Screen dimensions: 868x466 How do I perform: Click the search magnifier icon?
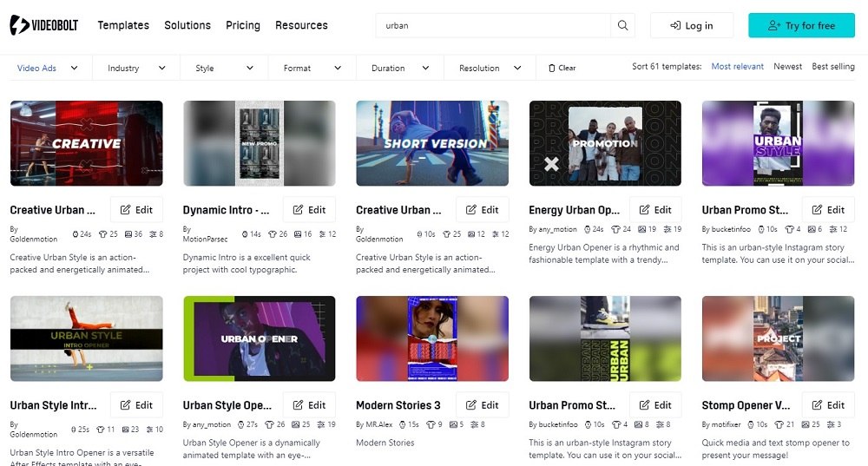tap(622, 25)
